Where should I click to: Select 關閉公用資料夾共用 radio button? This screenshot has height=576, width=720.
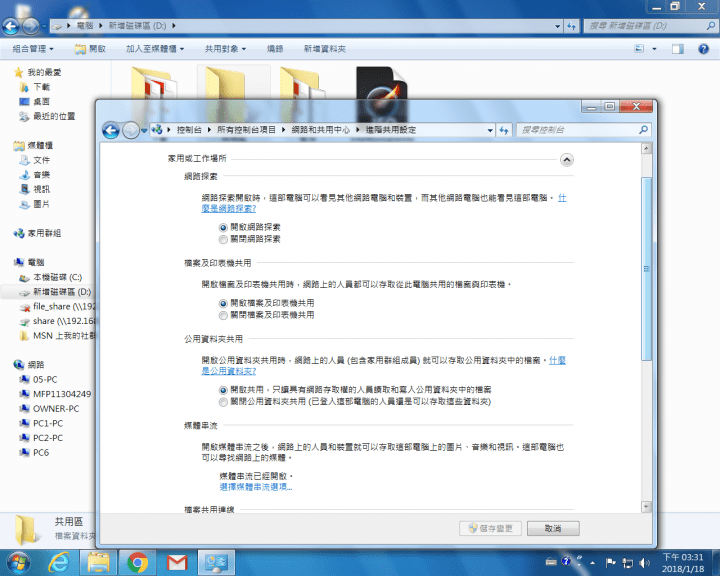[223, 402]
